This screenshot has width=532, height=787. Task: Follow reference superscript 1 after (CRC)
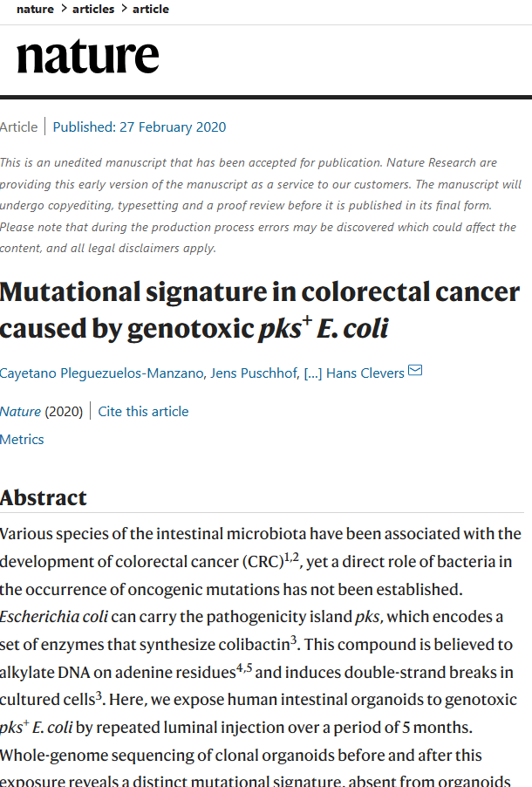point(287,556)
